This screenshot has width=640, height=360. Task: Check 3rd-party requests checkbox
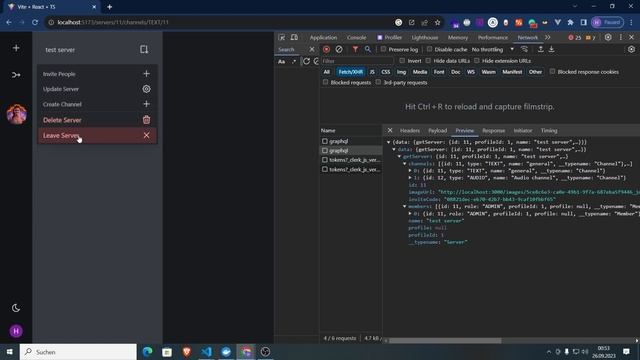tap(378, 82)
